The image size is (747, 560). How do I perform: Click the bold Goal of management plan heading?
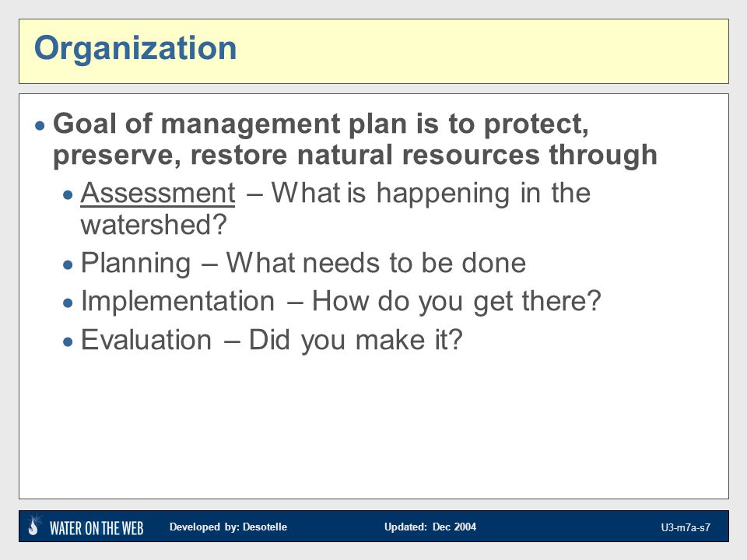tap(355, 139)
